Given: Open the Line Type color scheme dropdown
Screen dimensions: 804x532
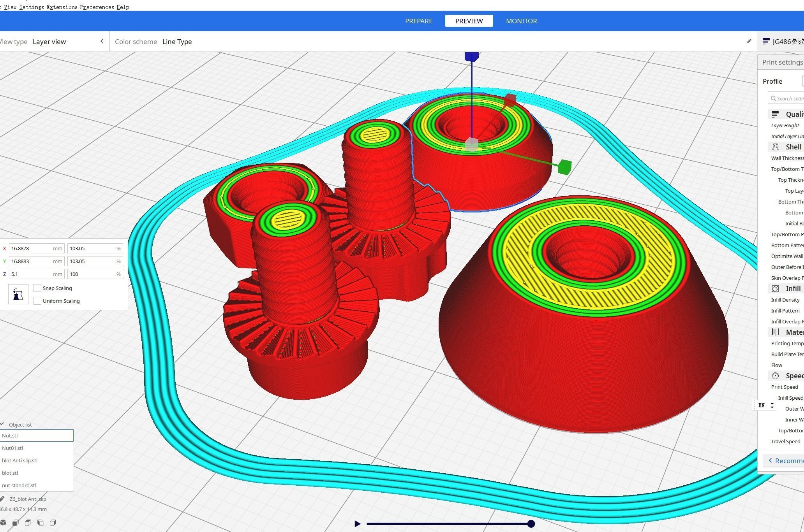Looking at the screenshot, I should [x=177, y=42].
